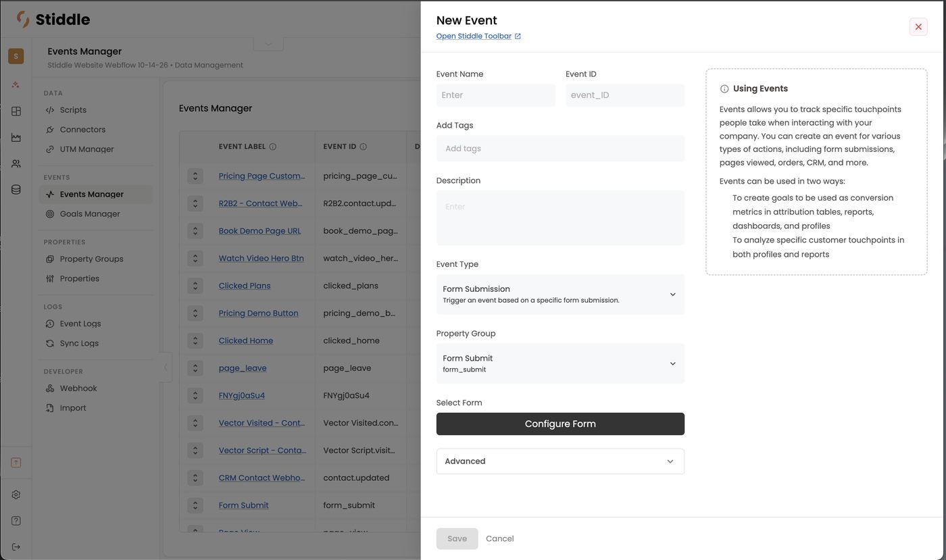Focus the Event ID input field

coord(625,95)
